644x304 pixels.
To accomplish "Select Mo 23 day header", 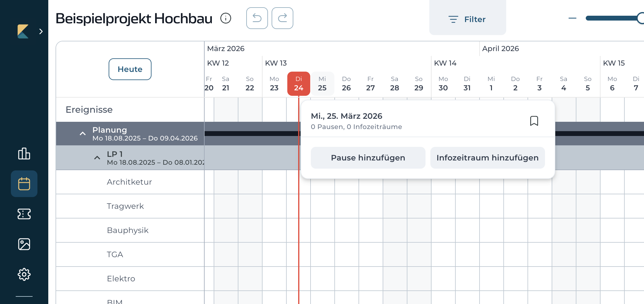I will click(274, 84).
